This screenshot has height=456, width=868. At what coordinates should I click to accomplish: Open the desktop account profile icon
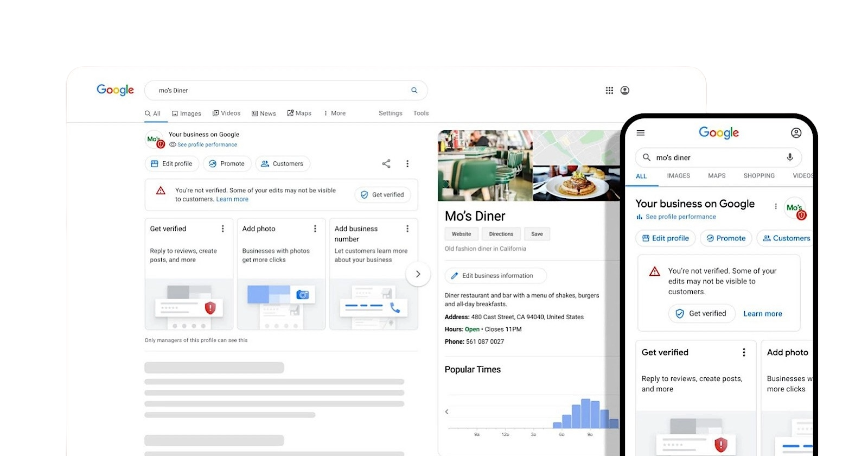point(625,90)
